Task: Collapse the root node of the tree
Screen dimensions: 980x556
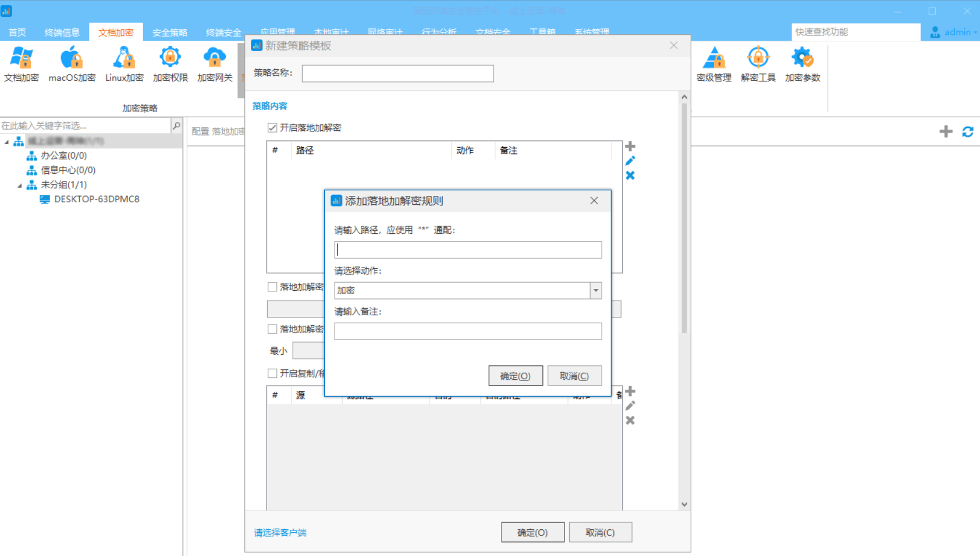Action: tap(6, 141)
